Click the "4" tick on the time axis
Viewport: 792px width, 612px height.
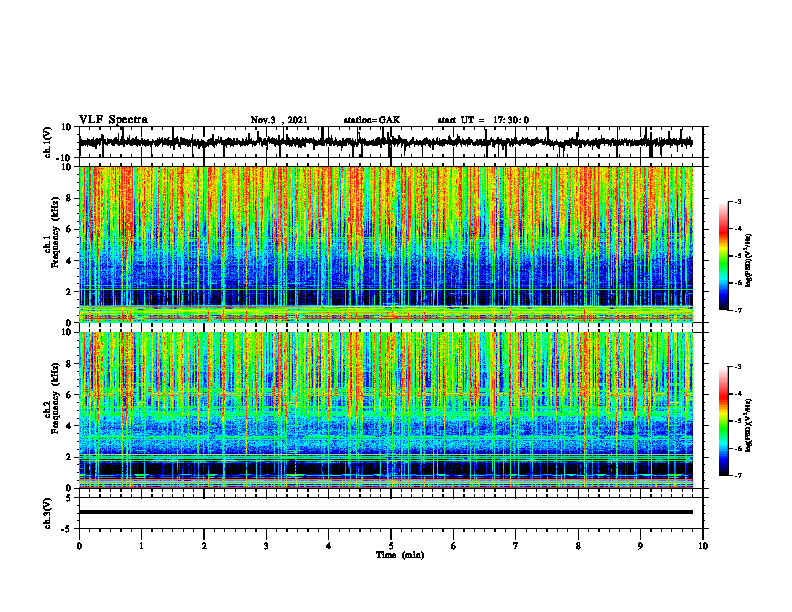(x=329, y=546)
